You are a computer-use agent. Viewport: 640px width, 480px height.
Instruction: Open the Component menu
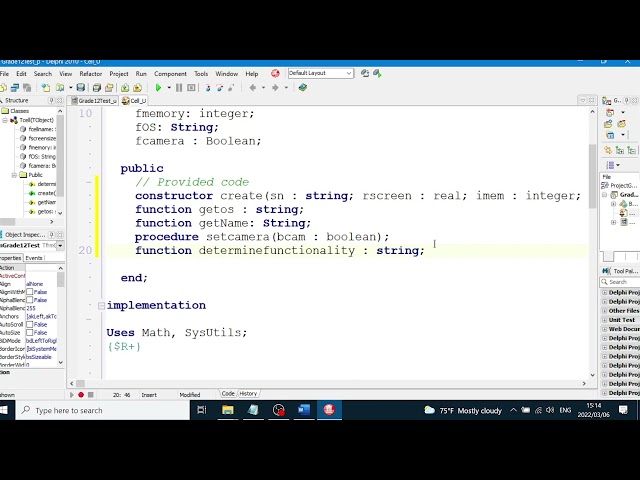point(170,73)
